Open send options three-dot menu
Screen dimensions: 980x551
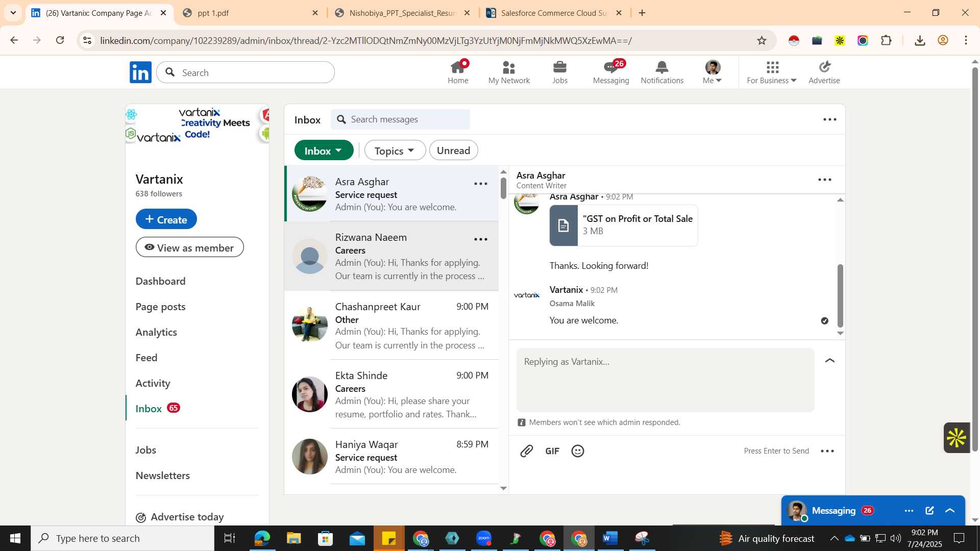827,451
